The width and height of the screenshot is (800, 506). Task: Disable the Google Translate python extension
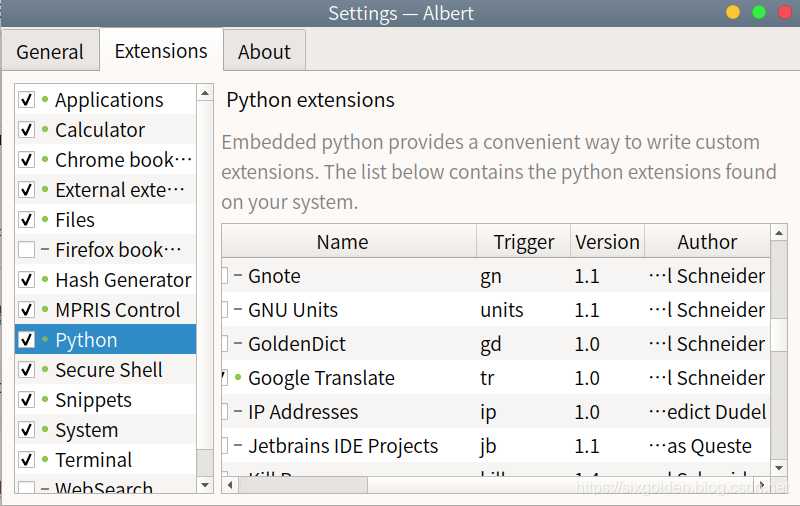tap(225, 378)
